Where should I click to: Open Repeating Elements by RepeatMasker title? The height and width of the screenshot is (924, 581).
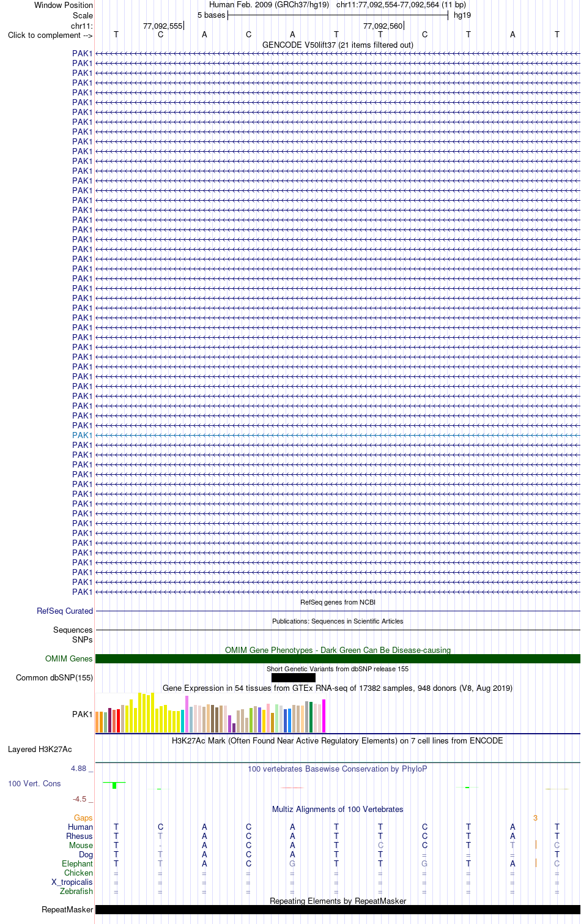tap(338, 901)
